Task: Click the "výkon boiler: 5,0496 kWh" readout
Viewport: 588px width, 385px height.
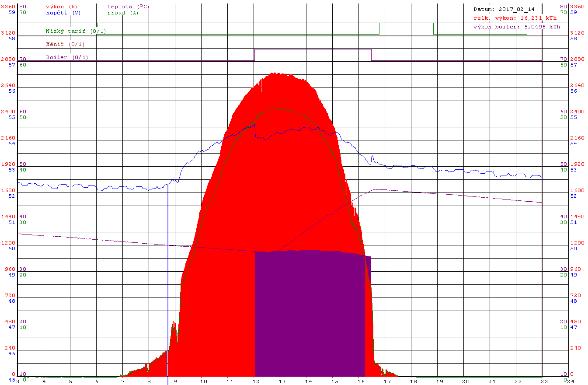Action: point(517,27)
